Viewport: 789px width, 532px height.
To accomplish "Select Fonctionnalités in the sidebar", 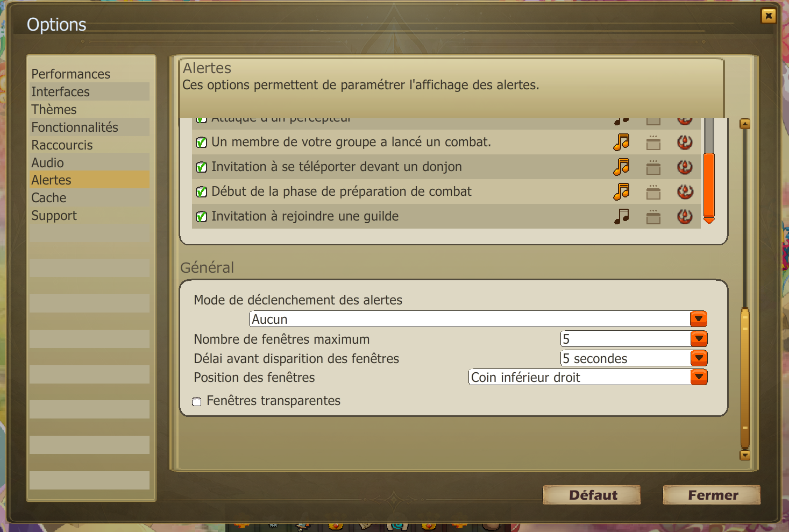I will (x=89, y=127).
